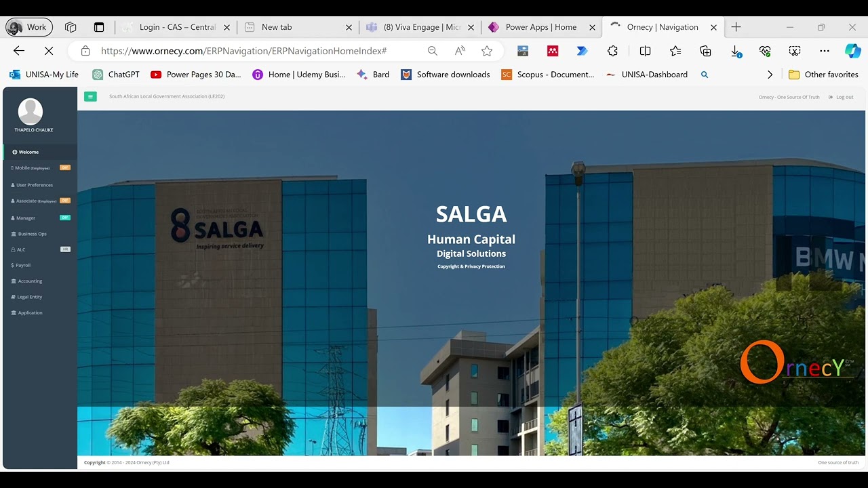
Task: Click the first extension icon beside the favorites star
Action: tap(523, 51)
